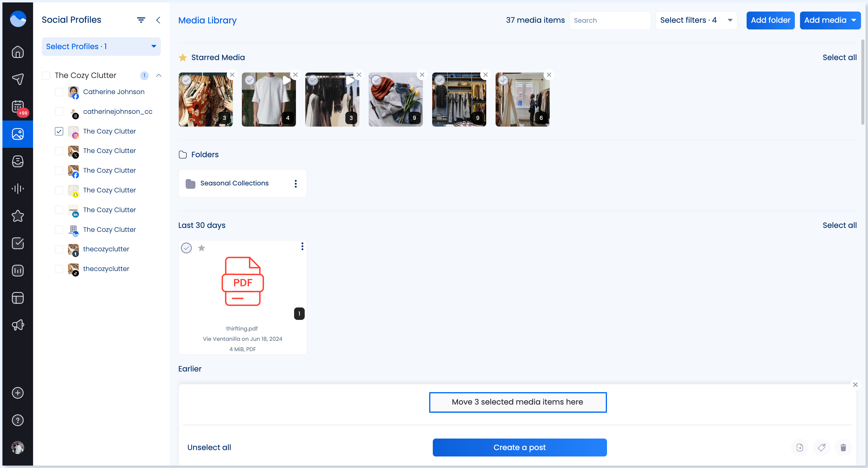Open the Select filters dropdown

tap(696, 20)
